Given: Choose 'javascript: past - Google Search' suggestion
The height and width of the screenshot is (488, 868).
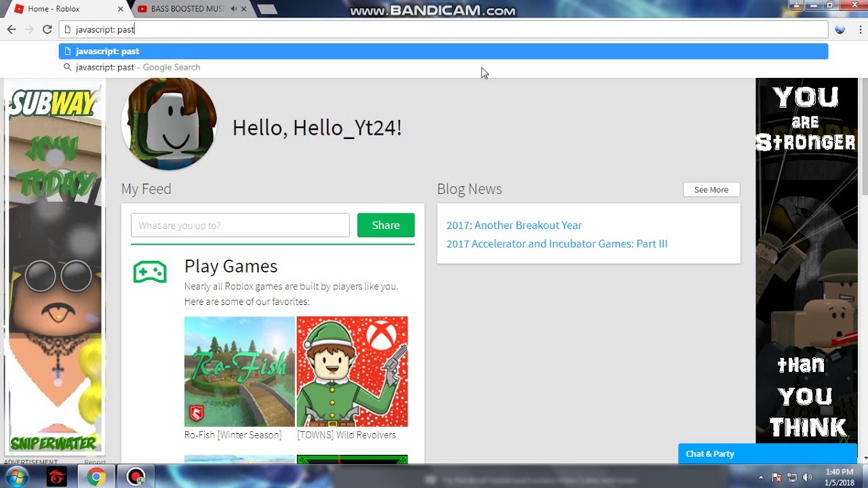Looking at the screenshot, I should (443, 67).
